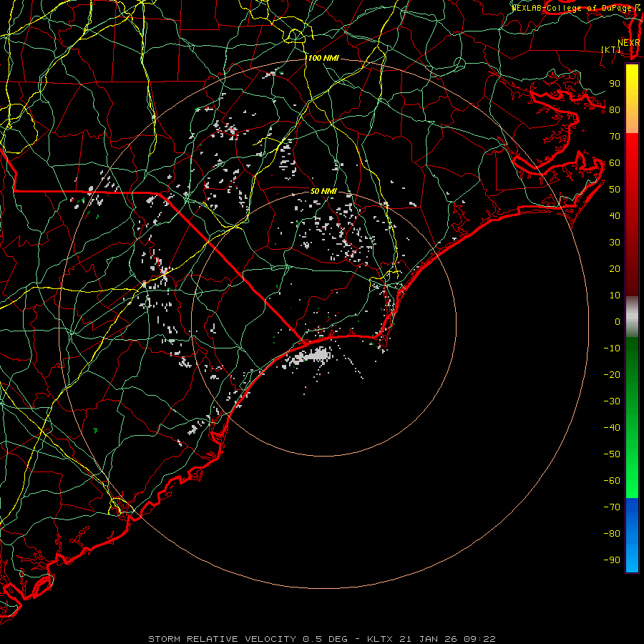Click the 90 value on velocity scale
Image resolution: width=644 pixels, height=644 pixels.
tap(615, 84)
